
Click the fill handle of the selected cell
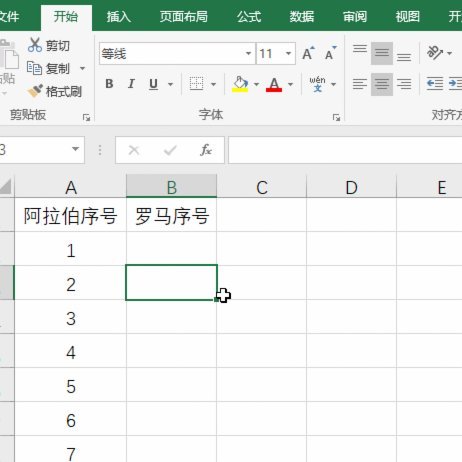pos(217,300)
